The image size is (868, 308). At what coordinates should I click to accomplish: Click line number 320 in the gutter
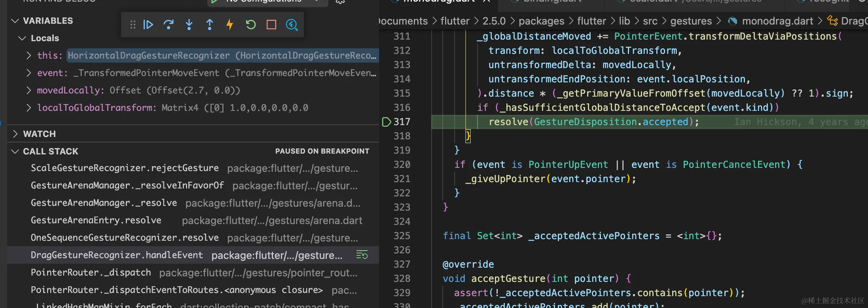pos(402,165)
